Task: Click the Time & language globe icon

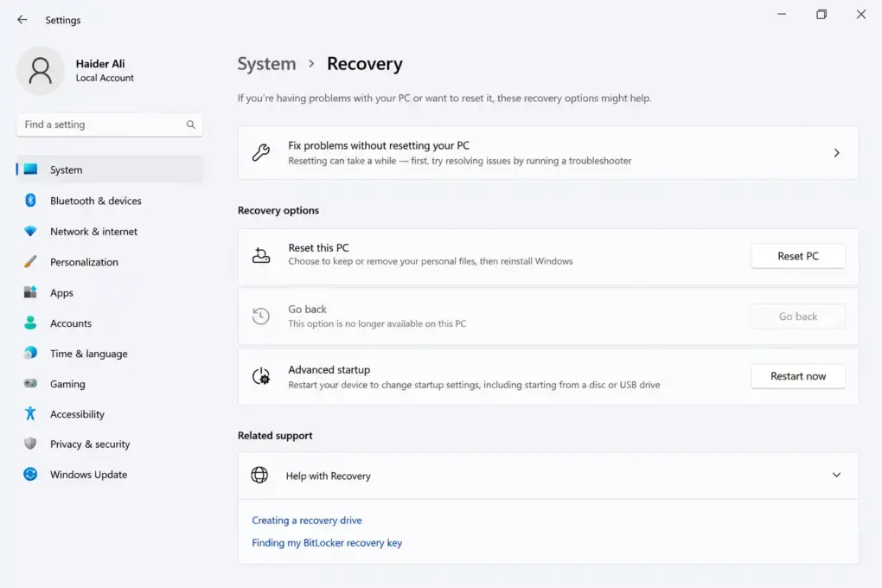Action: [30, 353]
